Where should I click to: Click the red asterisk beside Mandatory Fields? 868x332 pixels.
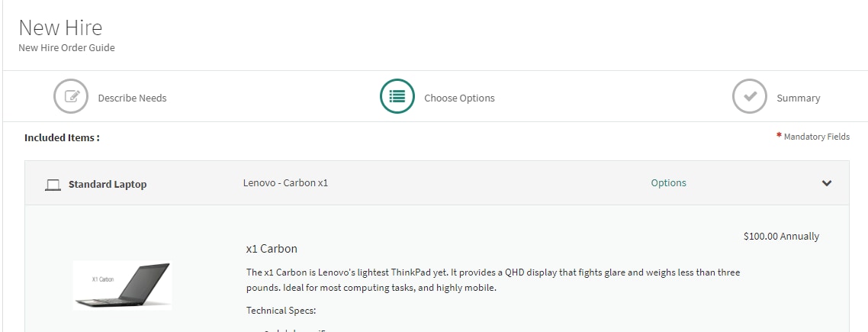pyautogui.click(x=779, y=135)
